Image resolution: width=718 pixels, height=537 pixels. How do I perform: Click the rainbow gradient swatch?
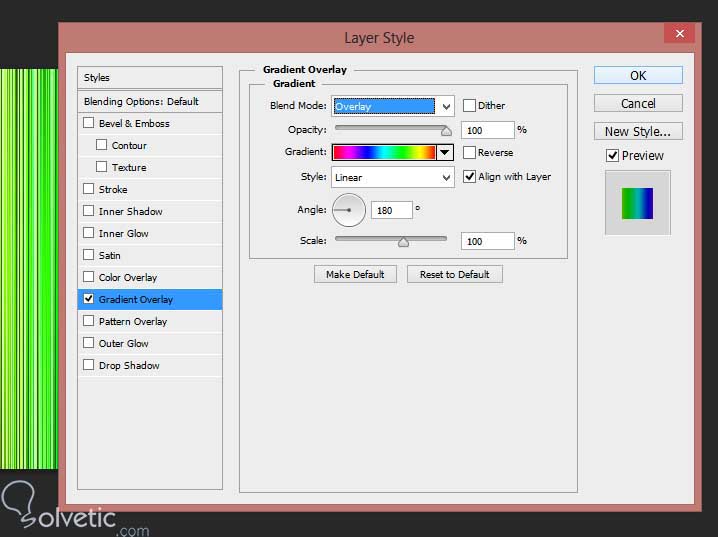click(x=384, y=152)
